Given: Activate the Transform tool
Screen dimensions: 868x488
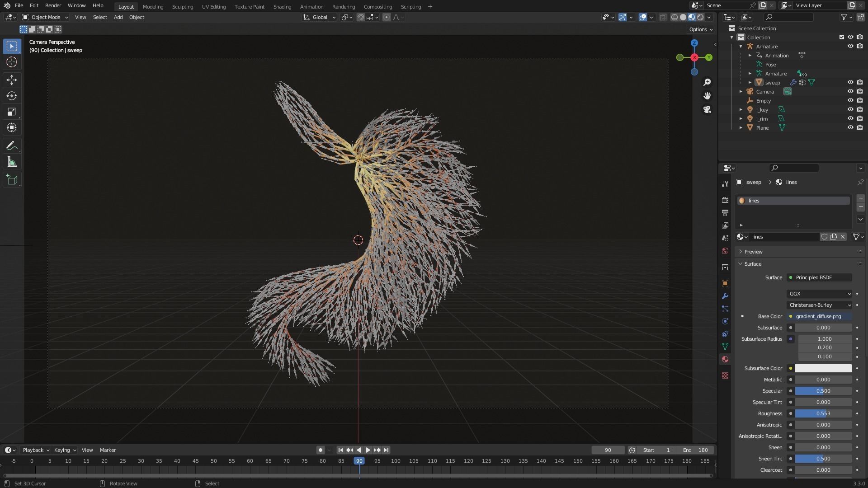Looking at the screenshot, I should point(12,127).
